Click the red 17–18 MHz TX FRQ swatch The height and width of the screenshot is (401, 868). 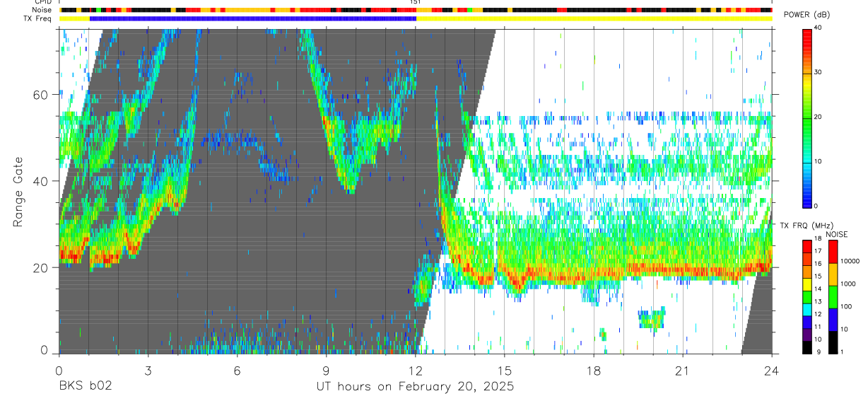click(x=808, y=246)
